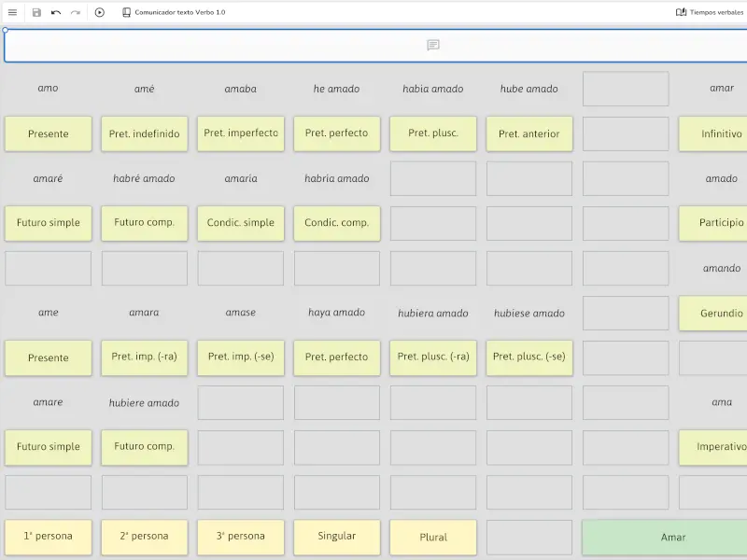The width and height of the screenshot is (747, 560).
Task: Click the Pret. anterior button
Action: [529, 133]
